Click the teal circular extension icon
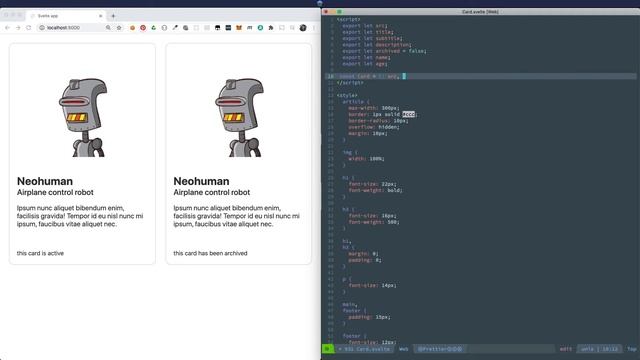The height and width of the screenshot is (360, 640). coord(260,28)
